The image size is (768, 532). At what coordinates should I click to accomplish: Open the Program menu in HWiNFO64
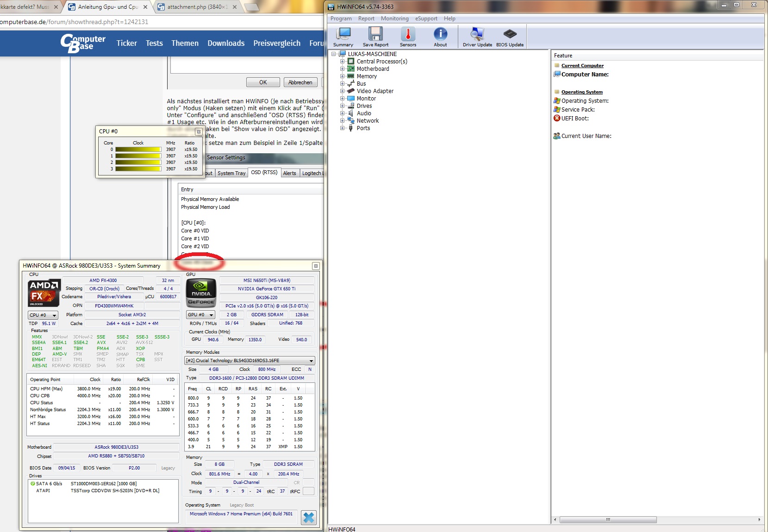(341, 19)
